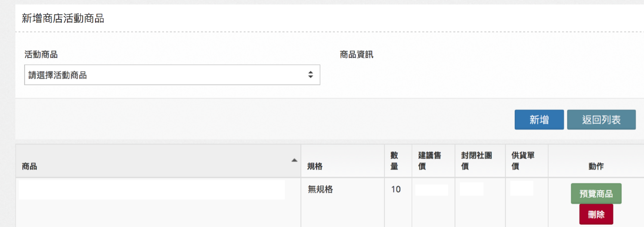The height and width of the screenshot is (227, 644).
Task: Select the 數量 column header
Action: pyautogui.click(x=398, y=161)
